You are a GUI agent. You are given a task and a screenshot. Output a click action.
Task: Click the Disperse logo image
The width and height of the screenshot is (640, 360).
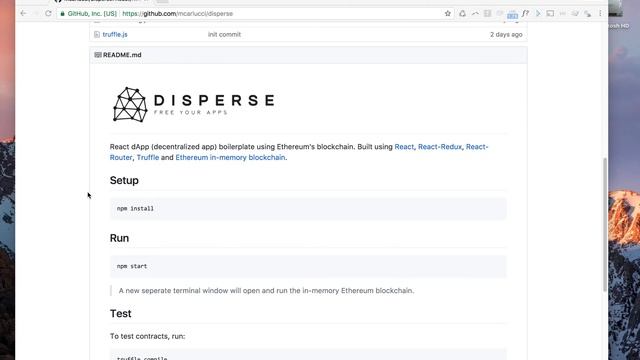[194, 104]
